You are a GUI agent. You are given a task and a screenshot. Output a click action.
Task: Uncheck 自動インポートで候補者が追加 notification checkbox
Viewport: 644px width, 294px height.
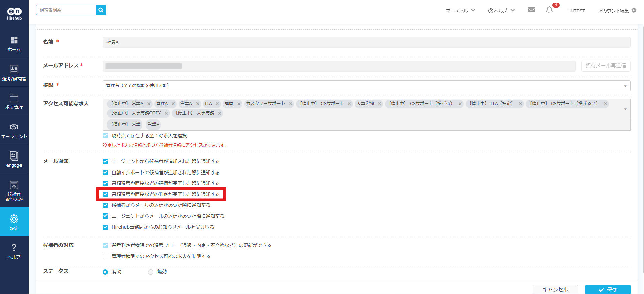click(105, 173)
